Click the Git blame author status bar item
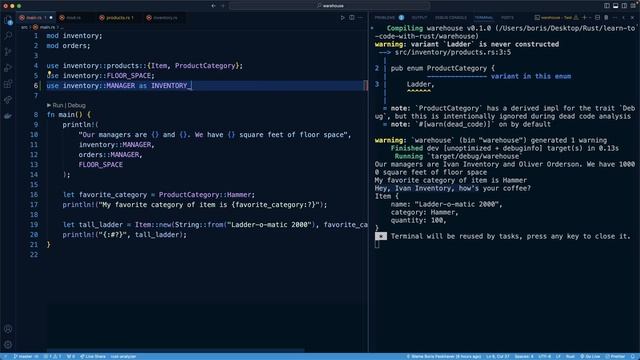 [x=443, y=356]
